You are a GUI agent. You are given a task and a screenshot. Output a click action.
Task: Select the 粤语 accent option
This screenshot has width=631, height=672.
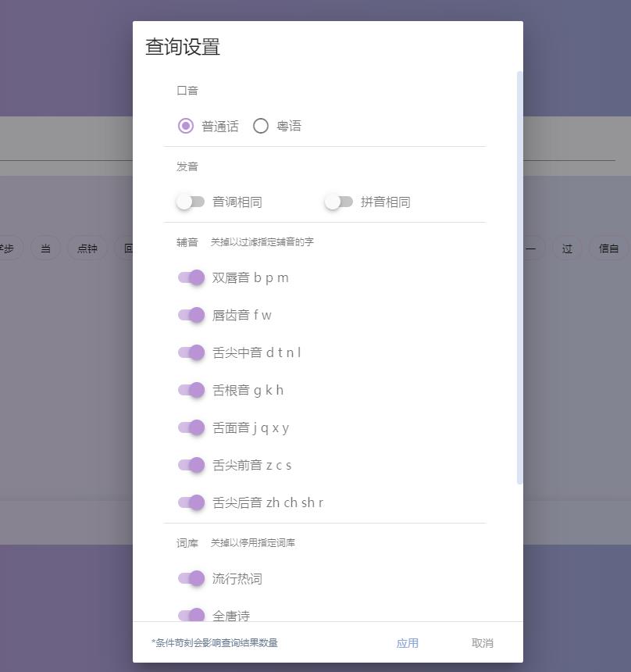pos(261,126)
